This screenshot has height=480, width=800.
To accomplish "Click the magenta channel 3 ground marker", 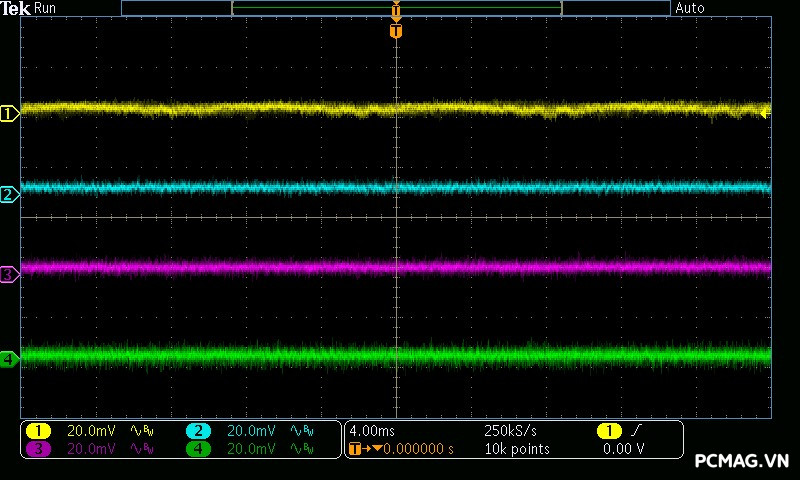I will point(9,273).
